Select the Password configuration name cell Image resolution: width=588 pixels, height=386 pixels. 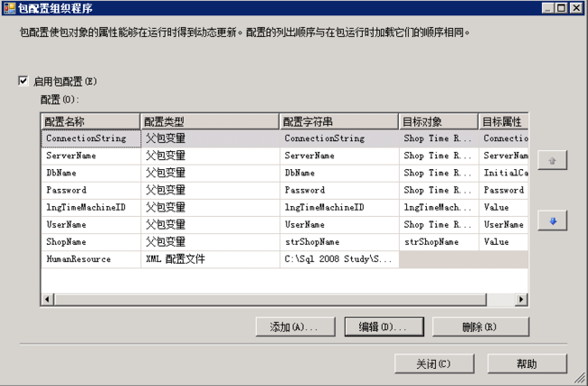point(90,190)
